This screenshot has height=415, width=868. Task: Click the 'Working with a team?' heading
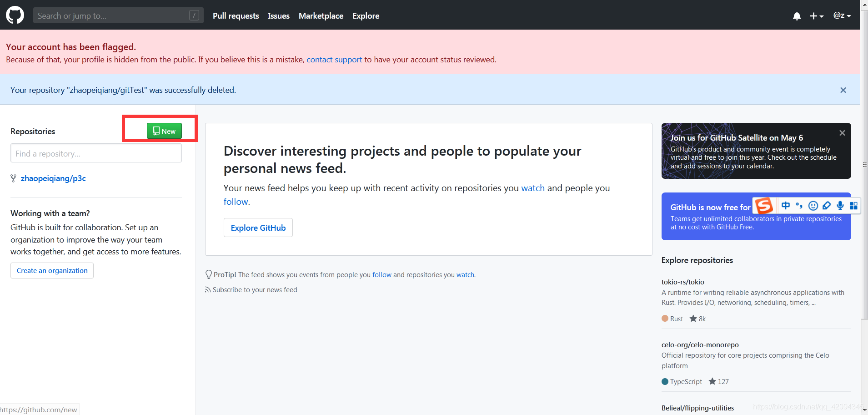click(x=50, y=213)
